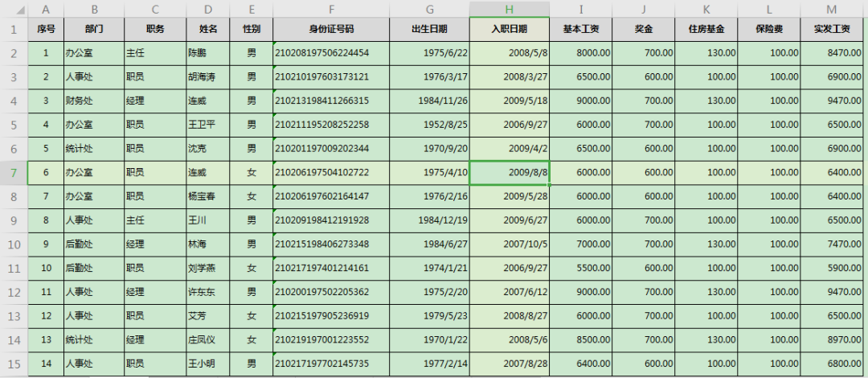Select department 财务处 in row 4
Image resolution: width=868 pixels, height=378 pixels.
click(94, 101)
